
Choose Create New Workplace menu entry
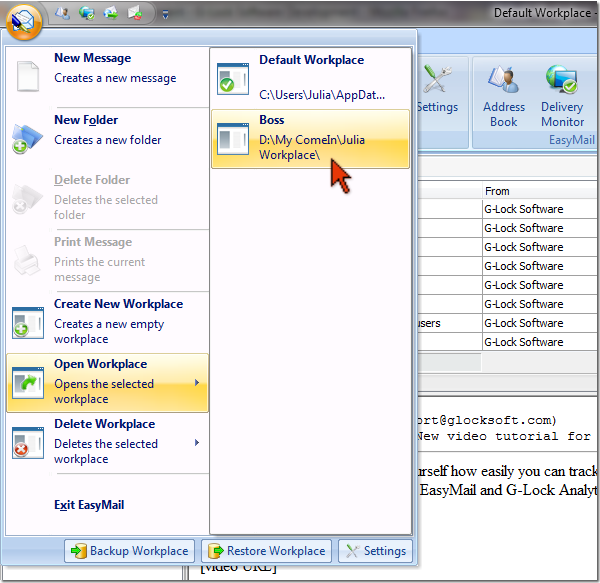pos(108,321)
